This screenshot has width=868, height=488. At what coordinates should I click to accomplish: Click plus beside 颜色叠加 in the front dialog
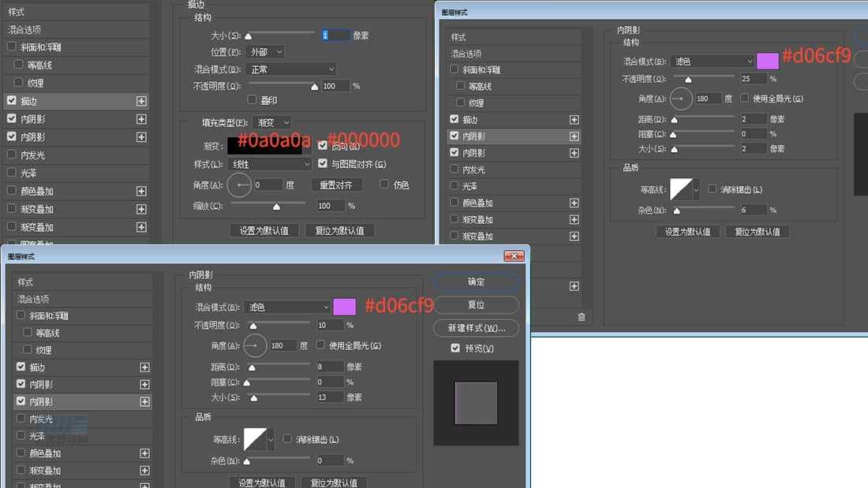[144, 453]
